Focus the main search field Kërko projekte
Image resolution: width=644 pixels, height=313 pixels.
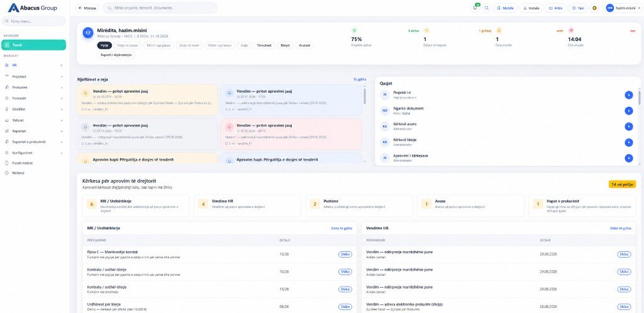click(160, 8)
